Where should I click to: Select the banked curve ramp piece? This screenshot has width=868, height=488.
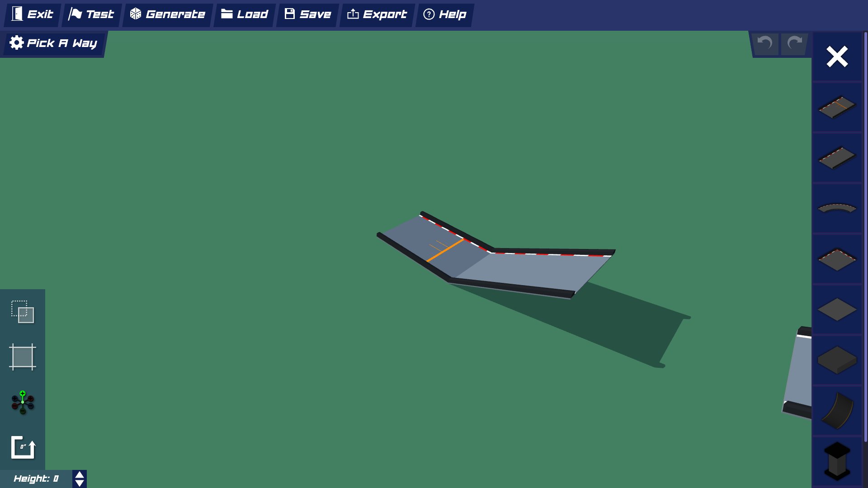[837, 411]
